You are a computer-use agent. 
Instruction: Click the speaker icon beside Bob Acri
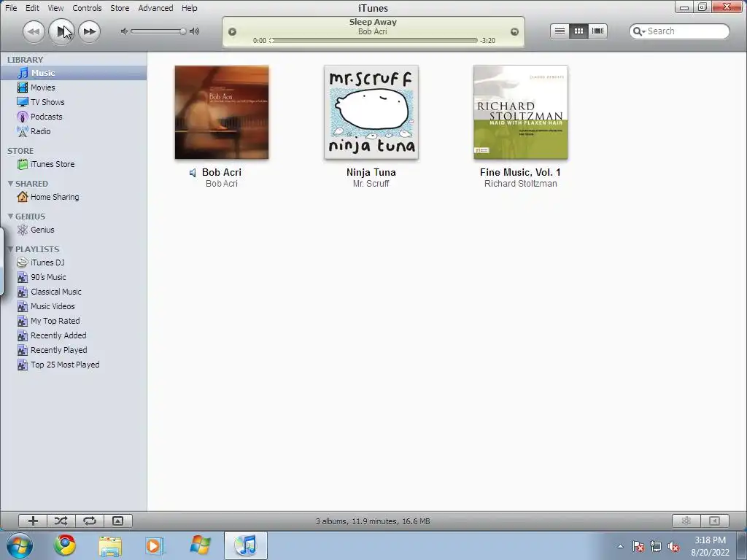193,173
